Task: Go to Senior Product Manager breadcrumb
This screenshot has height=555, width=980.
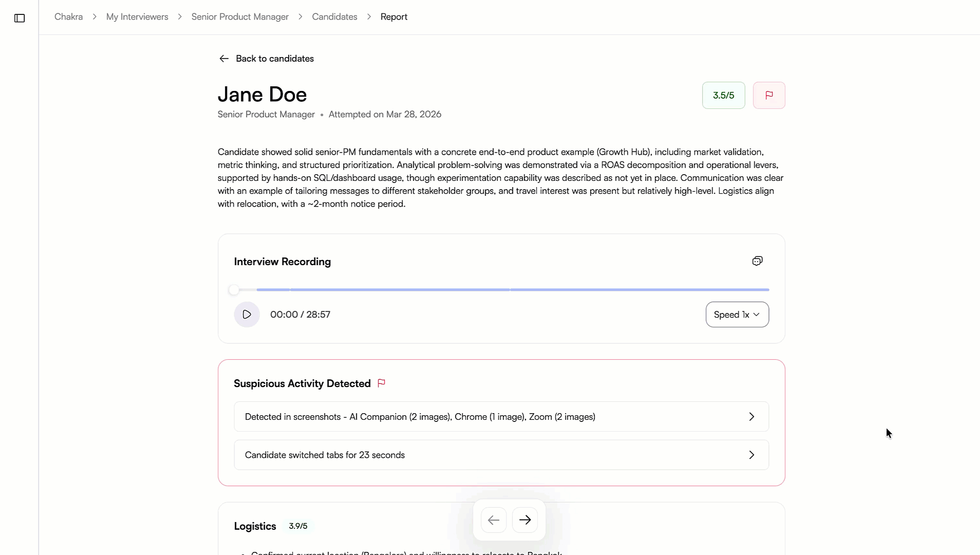Action: [x=240, y=17]
